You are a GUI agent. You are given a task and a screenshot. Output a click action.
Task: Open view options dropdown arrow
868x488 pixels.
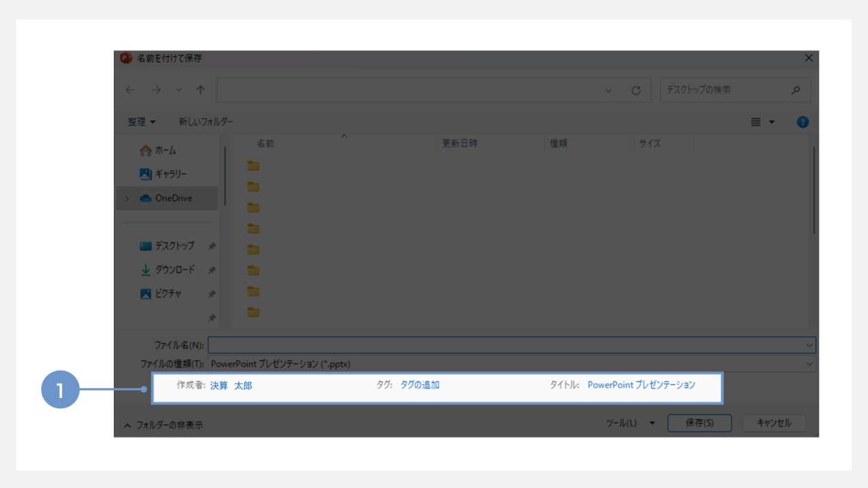(x=772, y=122)
